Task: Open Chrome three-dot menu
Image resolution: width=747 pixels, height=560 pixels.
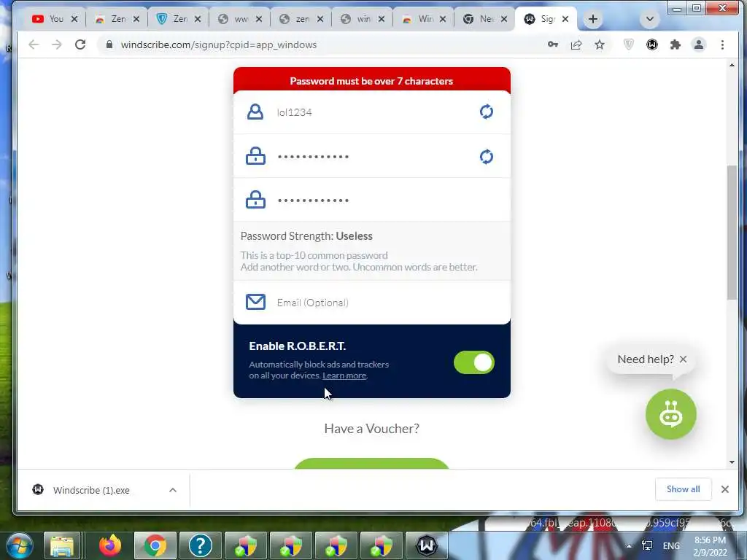Action: click(722, 44)
